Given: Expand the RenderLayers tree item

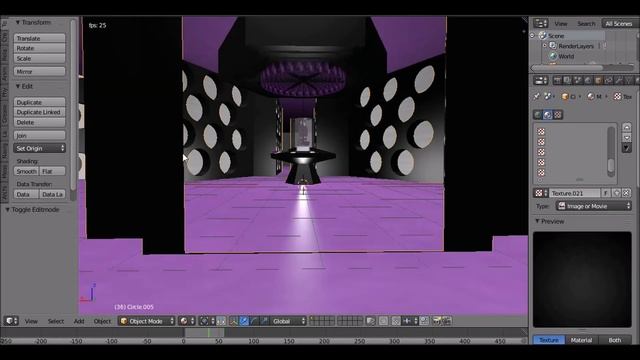Looking at the screenshot, I should click(544, 46).
